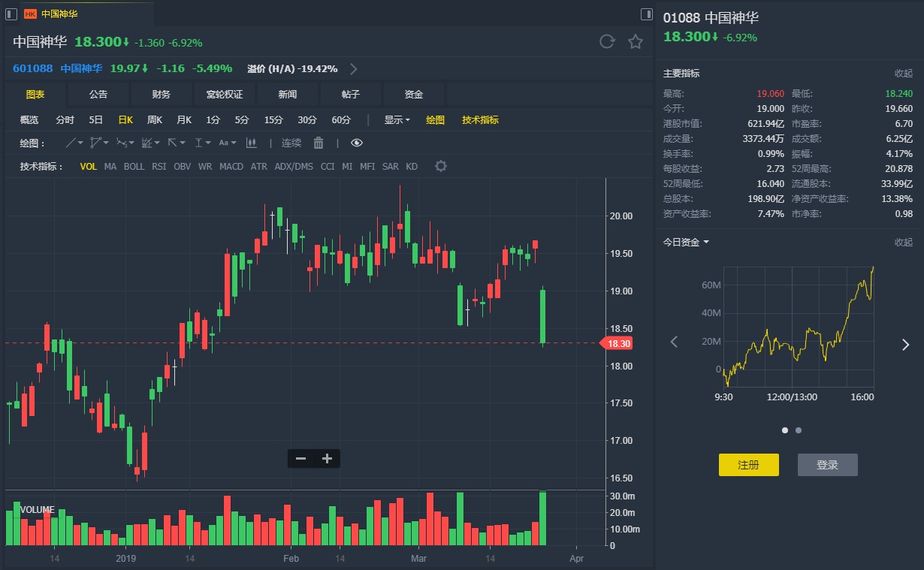Switch to the 新闻 tab
The image size is (924, 570).
[x=287, y=94]
